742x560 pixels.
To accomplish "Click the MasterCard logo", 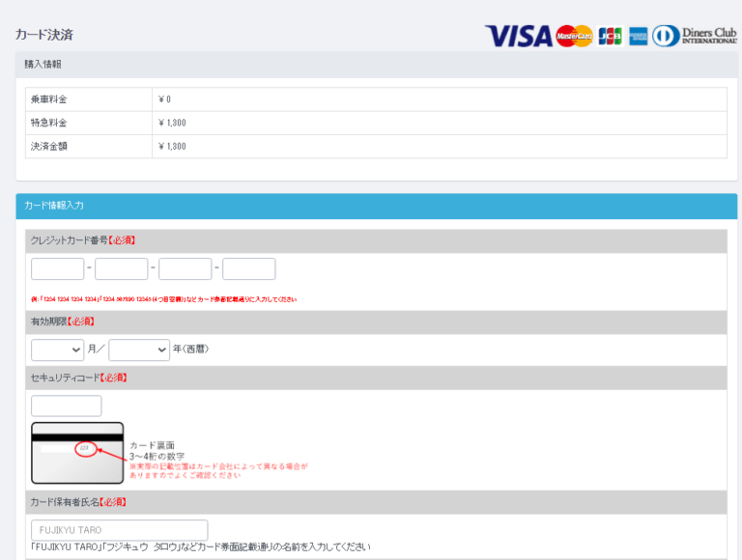I will pos(574,37).
